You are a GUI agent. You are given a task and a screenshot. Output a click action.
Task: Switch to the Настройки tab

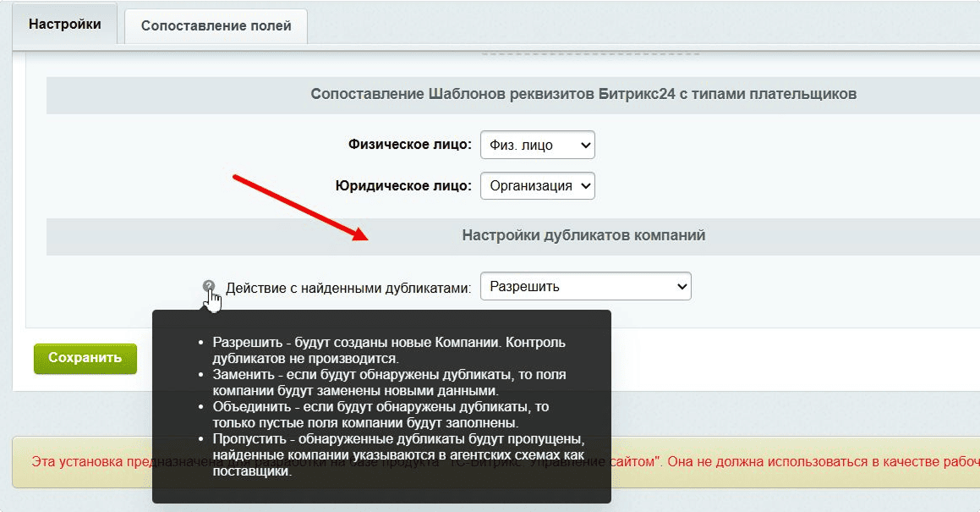[64, 25]
